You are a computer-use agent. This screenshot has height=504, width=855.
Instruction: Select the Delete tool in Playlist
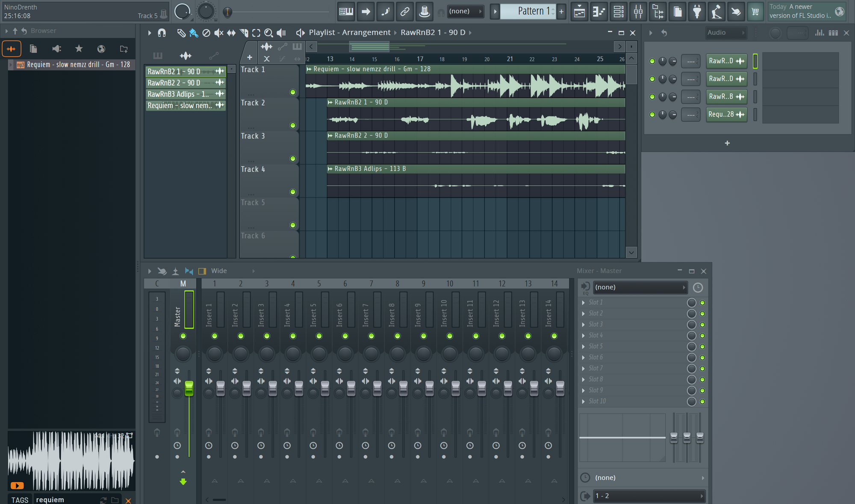pyautogui.click(x=206, y=32)
